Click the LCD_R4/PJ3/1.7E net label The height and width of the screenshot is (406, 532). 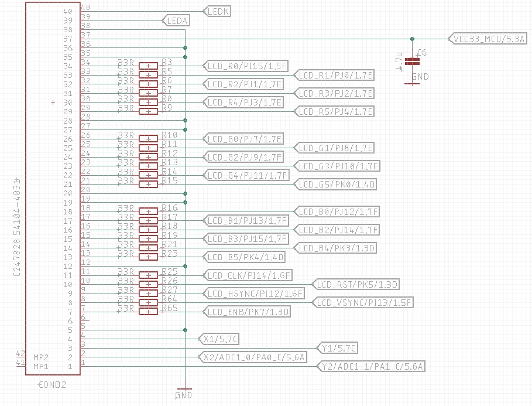[x=243, y=103]
